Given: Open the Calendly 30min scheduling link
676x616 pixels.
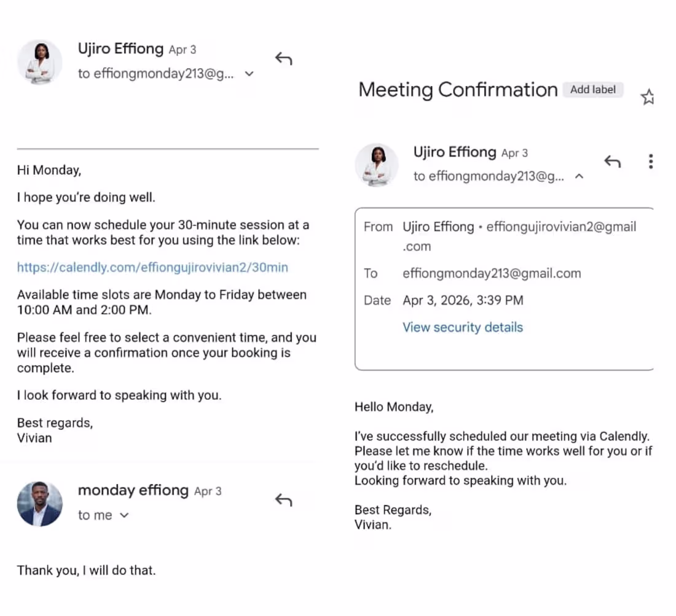Looking at the screenshot, I should click(x=152, y=268).
